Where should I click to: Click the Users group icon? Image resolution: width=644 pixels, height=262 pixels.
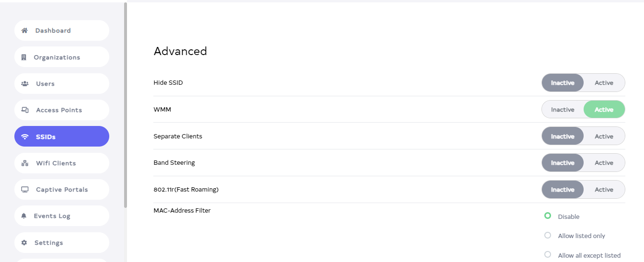pyautogui.click(x=25, y=84)
